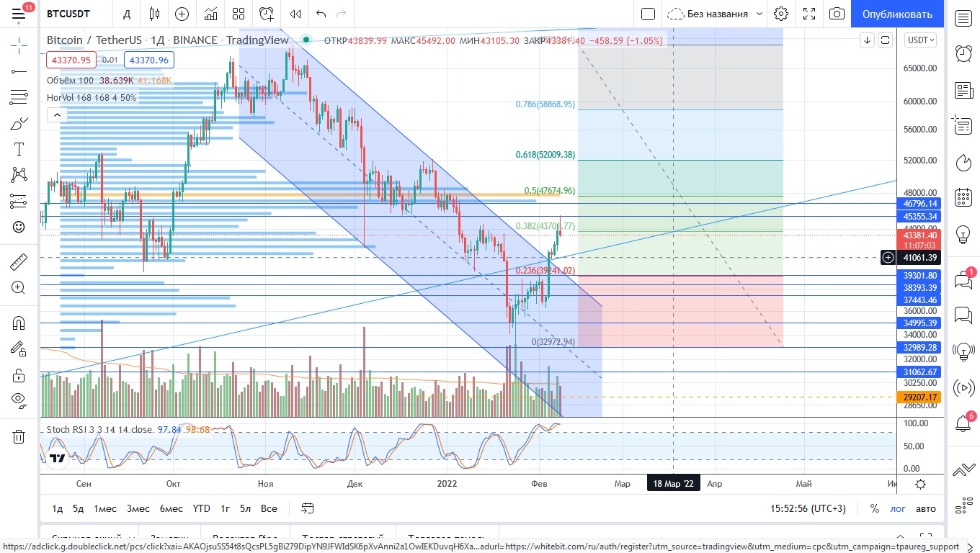980x553 pixels.
Task: Set date range to 5л
Action: pos(246,508)
